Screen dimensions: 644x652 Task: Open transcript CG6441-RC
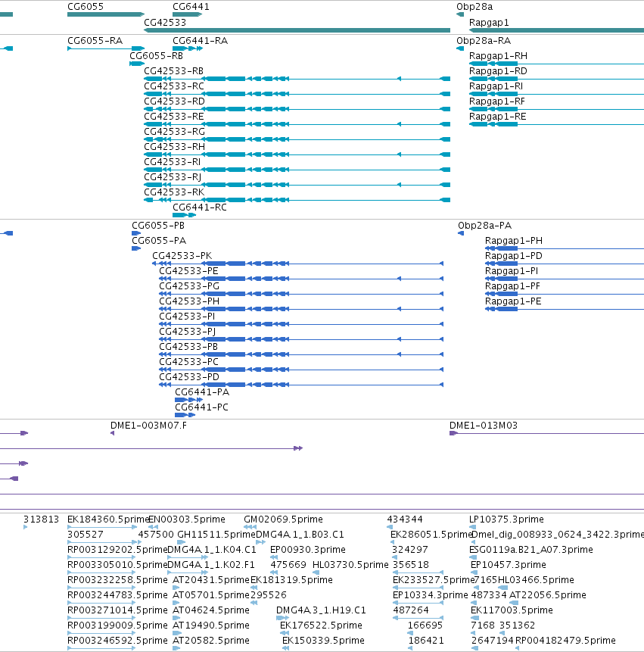point(200,207)
